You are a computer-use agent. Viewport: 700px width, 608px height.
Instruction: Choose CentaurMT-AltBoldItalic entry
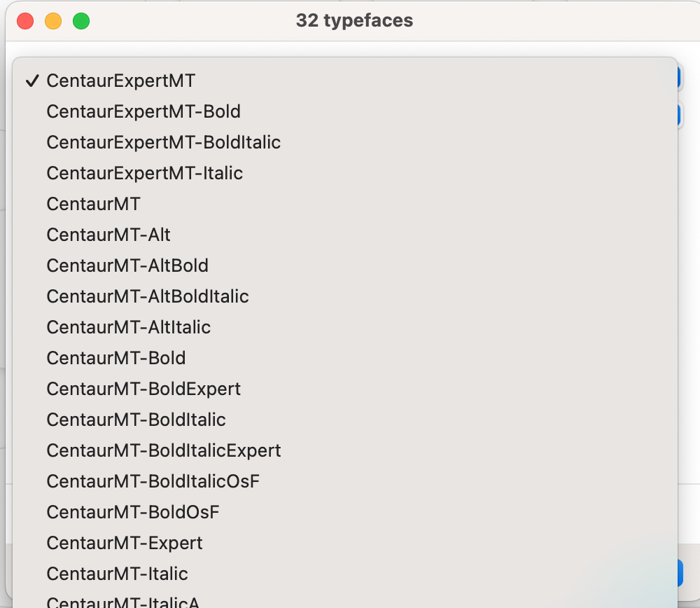point(147,296)
